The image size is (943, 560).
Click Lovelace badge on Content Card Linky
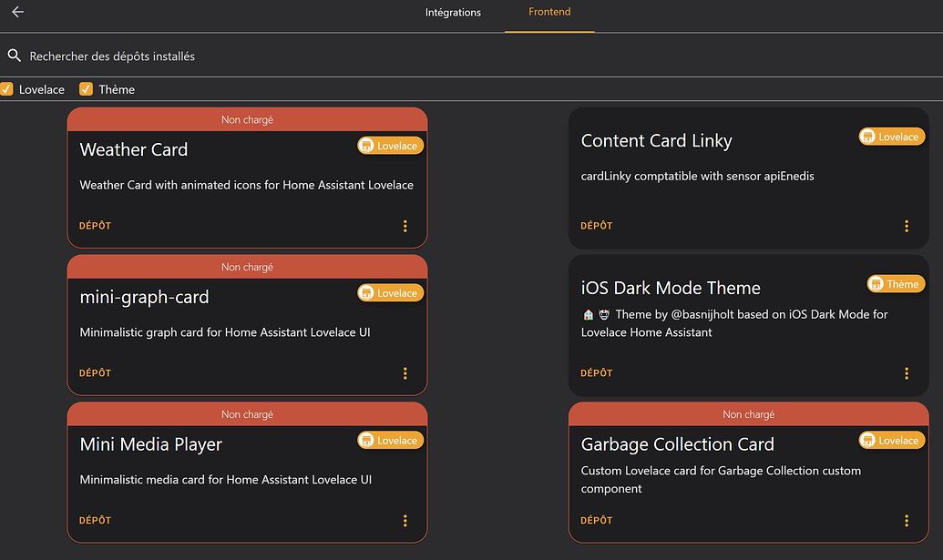pos(892,137)
